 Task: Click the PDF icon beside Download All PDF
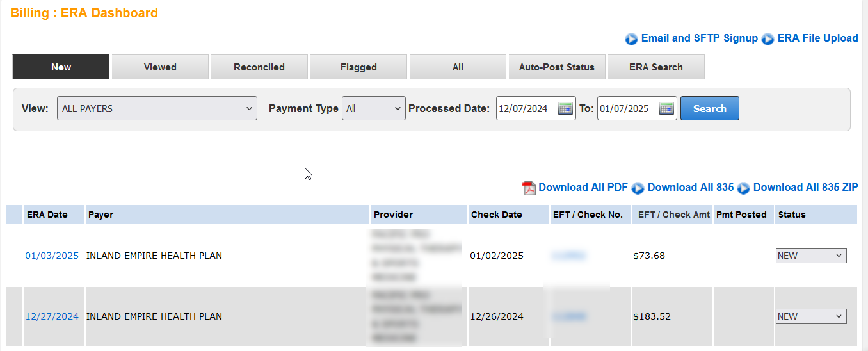pyautogui.click(x=529, y=188)
